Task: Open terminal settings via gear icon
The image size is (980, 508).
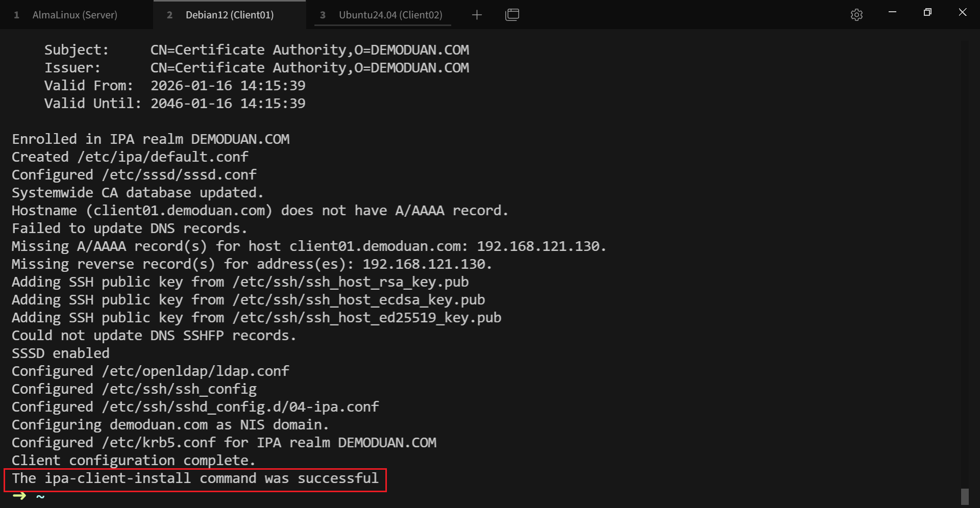Action: click(856, 15)
